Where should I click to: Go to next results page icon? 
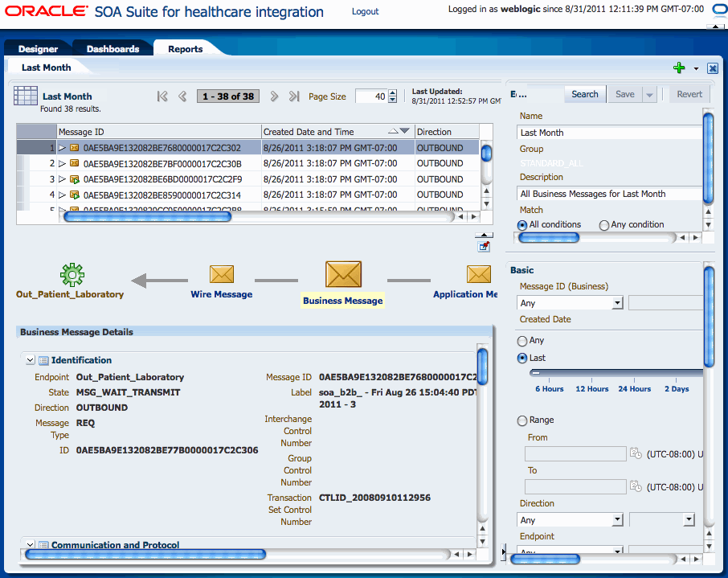click(274, 96)
